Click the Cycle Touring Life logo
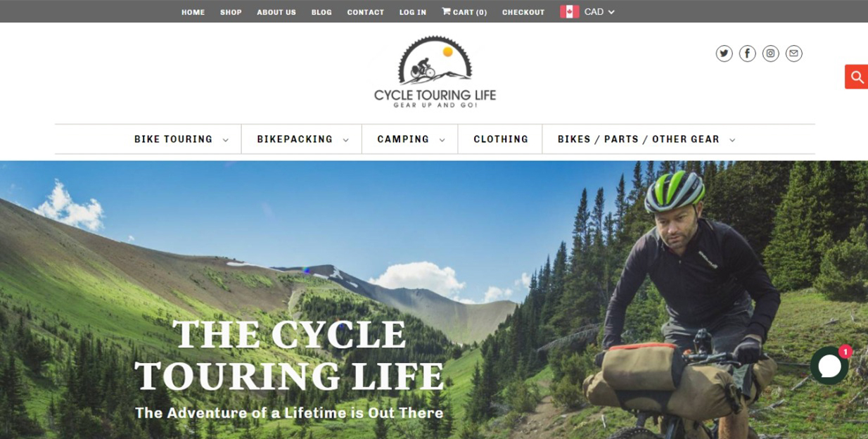Image resolution: width=868 pixels, height=439 pixels. tap(435, 72)
